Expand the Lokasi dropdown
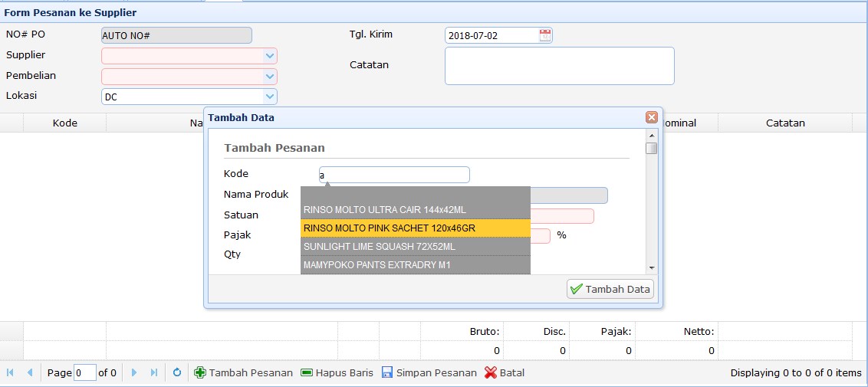This screenshot has width=868, height=387. click(270, 97)
